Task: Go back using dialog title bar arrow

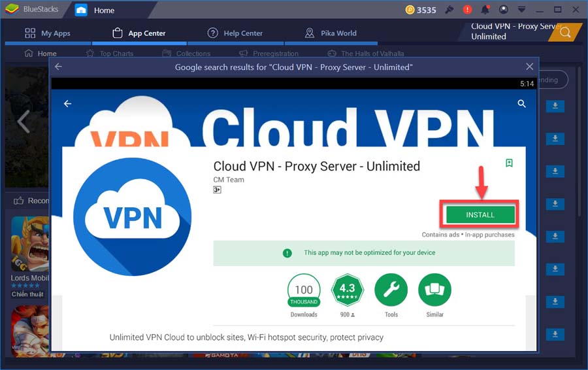Action: tap(59, 67)
